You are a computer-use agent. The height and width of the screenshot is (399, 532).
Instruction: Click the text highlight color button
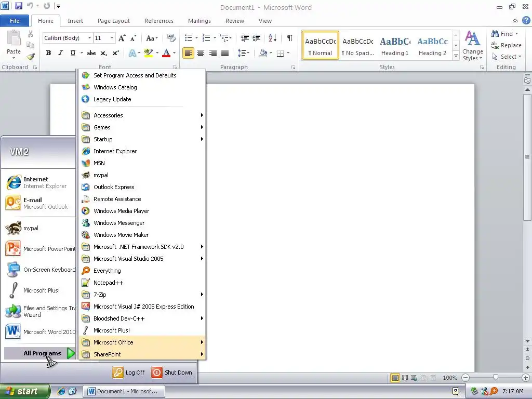[148, 53]
